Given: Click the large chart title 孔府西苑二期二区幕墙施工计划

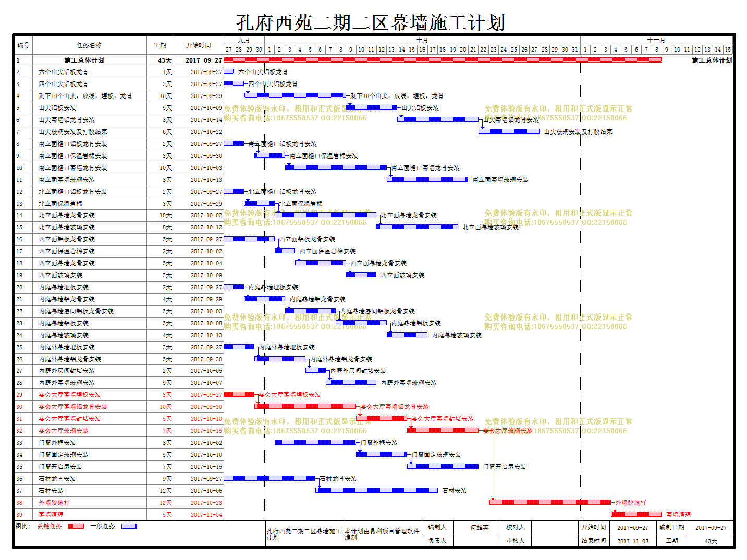Looking at the screenshot, I should pos(371,22).
